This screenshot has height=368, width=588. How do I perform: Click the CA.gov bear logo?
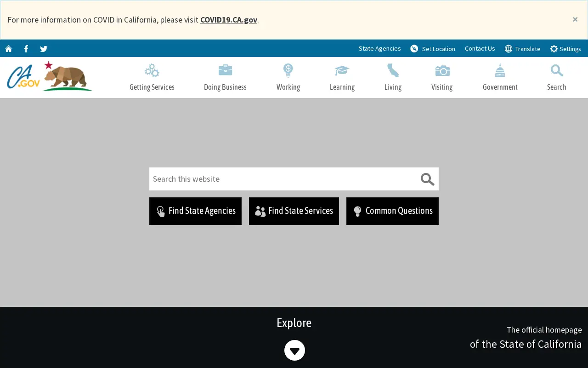click(50, 76)
